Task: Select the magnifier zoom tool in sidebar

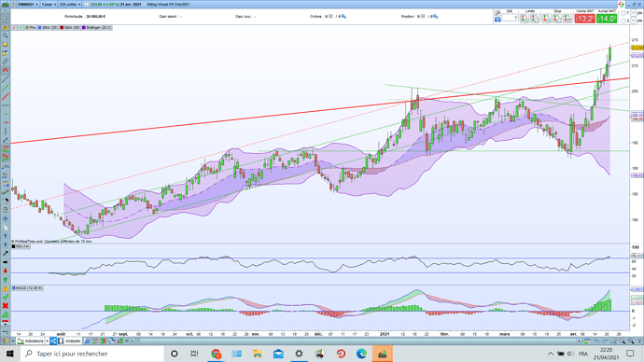Action: pos(6,35)
